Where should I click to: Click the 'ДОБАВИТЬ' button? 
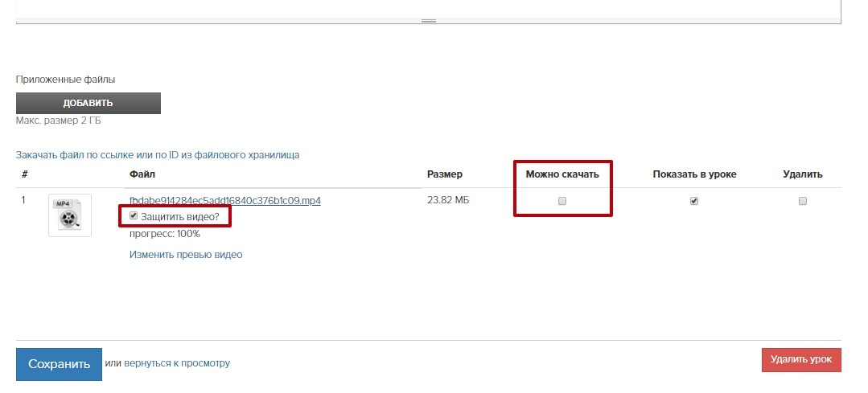88,104
